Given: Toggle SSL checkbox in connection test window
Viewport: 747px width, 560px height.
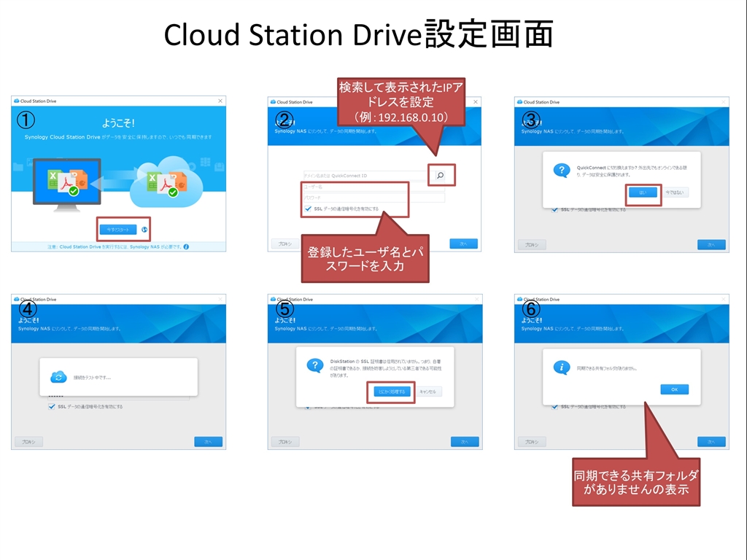Looking at the screenshot, I should coord(52,407).
